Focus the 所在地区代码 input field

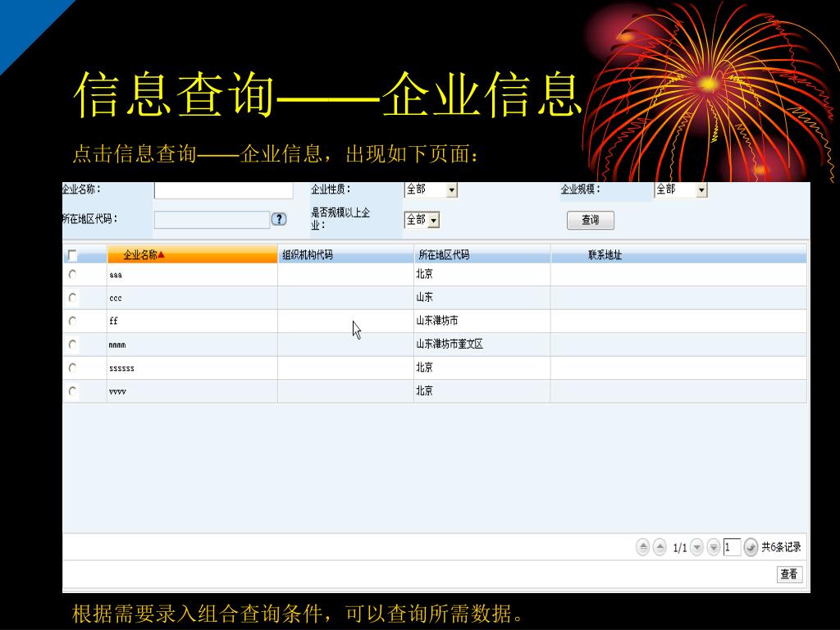click(x=212, y=220)
